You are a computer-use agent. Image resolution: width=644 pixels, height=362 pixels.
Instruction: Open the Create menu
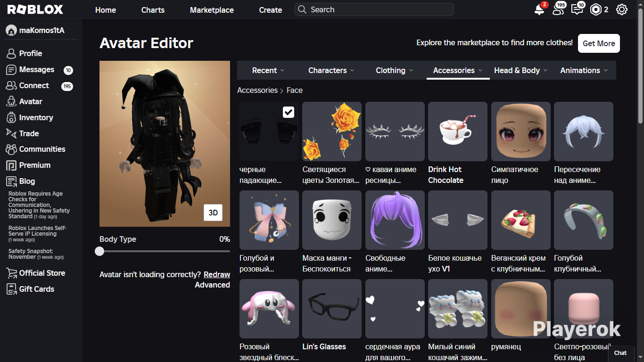point(271,10)
